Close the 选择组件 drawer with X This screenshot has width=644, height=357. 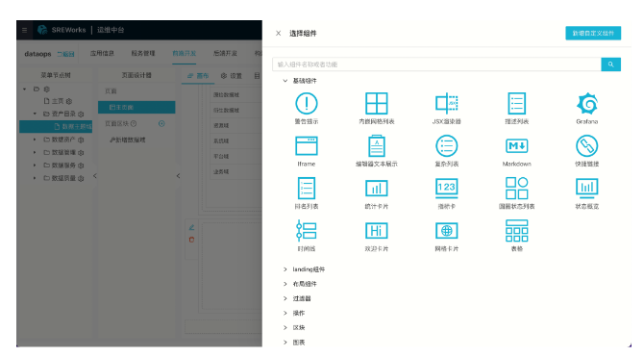278,34
